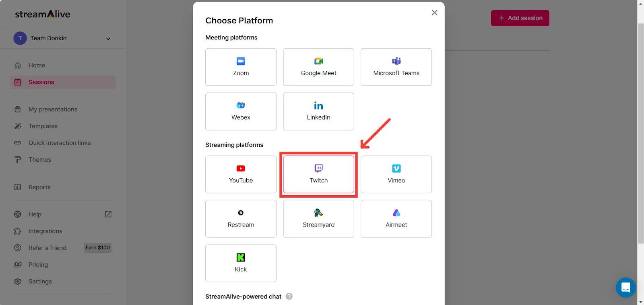Click the Webex logo icon
644x305 pixels.
(x=241, y=105)
